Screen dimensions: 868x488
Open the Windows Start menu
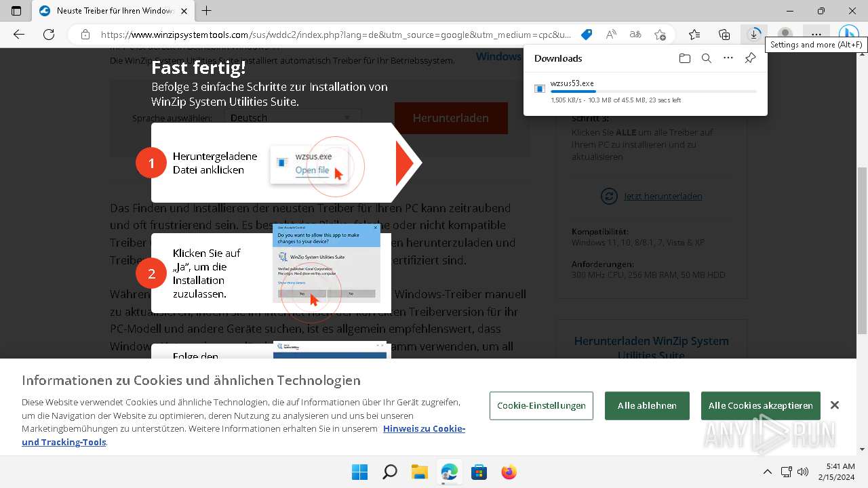[359, 472]
